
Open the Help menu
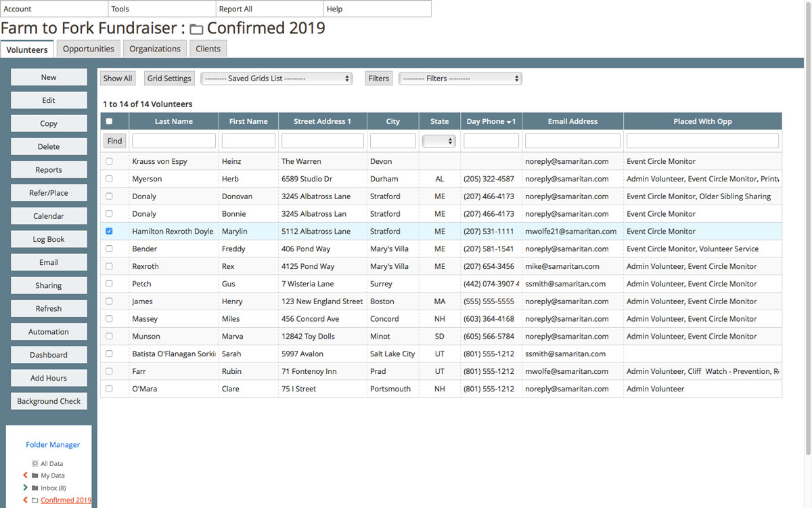(x=378, y=9)
